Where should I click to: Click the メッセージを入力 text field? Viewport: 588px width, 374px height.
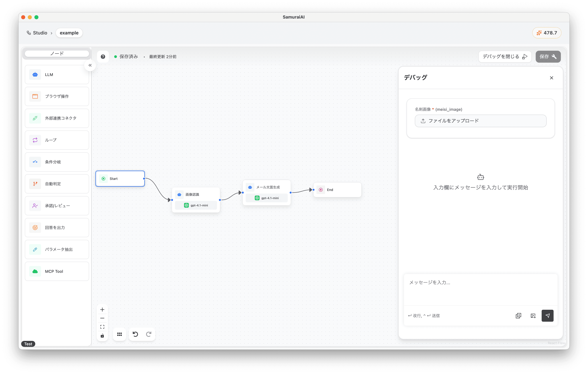click(480, 290)
